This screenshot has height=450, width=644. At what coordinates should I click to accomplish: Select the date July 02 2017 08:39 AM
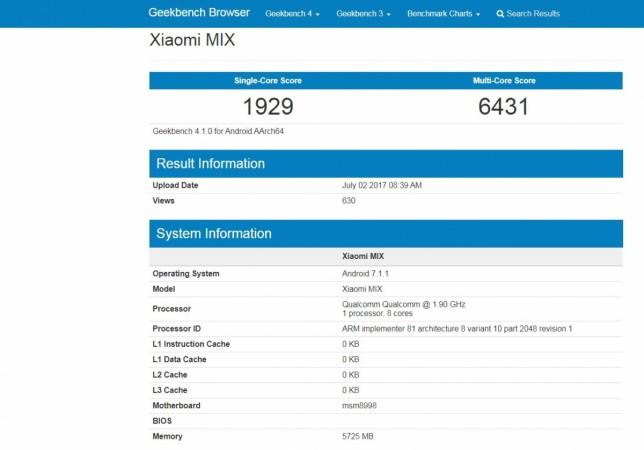(x=382, y=185)
